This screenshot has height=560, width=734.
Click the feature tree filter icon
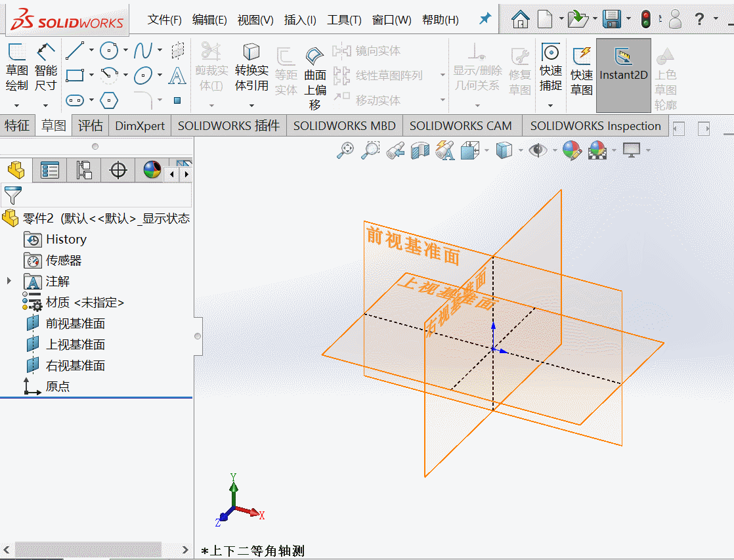tap(12, 195)
